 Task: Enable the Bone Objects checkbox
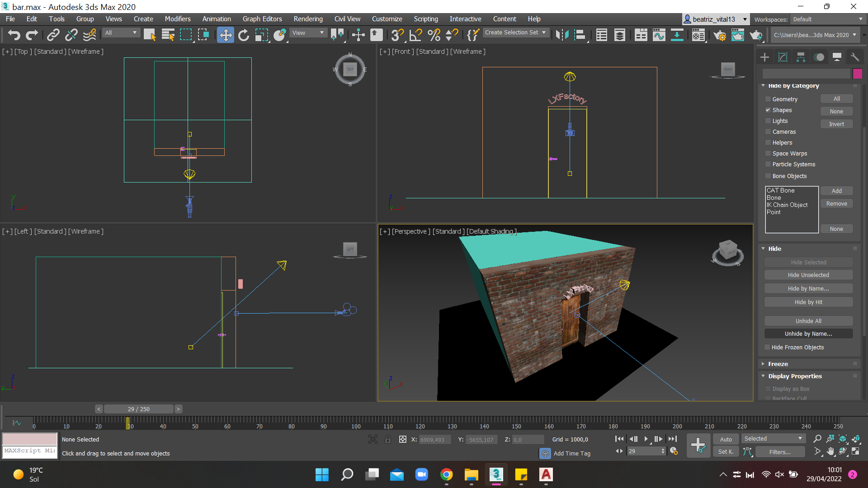tap(768, 176)
